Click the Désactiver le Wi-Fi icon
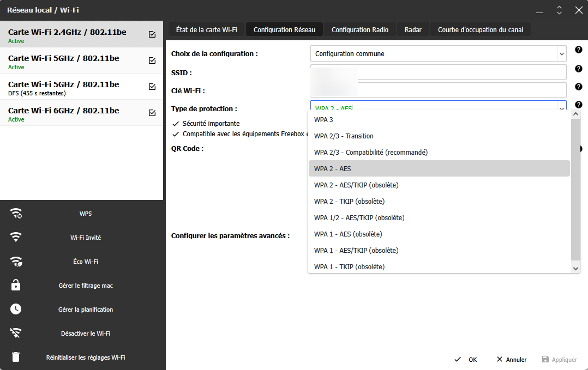 [16, 333]
